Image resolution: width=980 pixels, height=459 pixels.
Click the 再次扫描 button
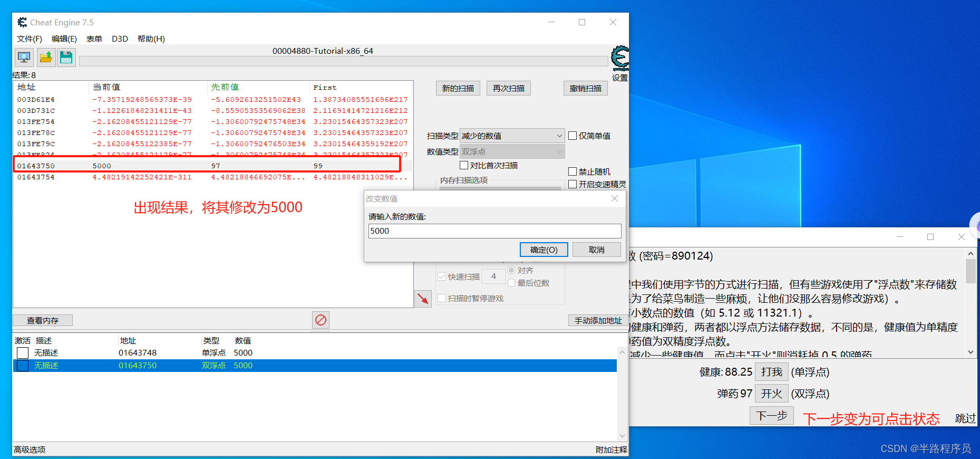509,88
